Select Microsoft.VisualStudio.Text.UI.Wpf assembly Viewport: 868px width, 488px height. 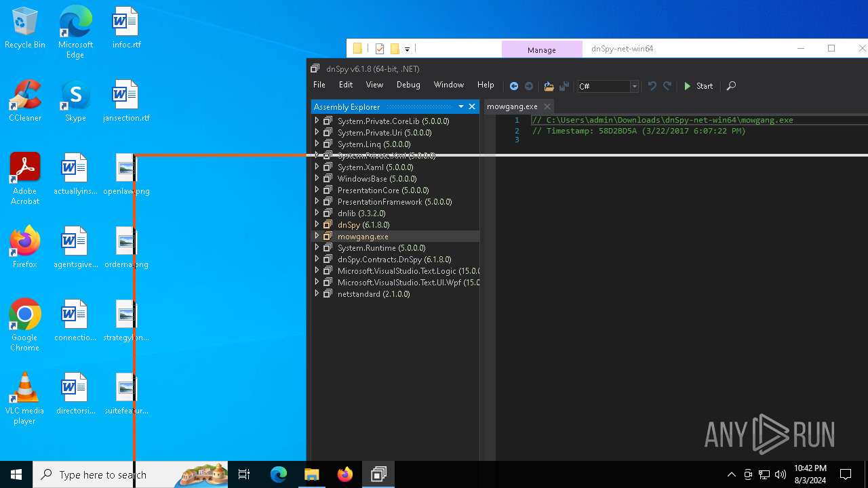tap(408, 283)
